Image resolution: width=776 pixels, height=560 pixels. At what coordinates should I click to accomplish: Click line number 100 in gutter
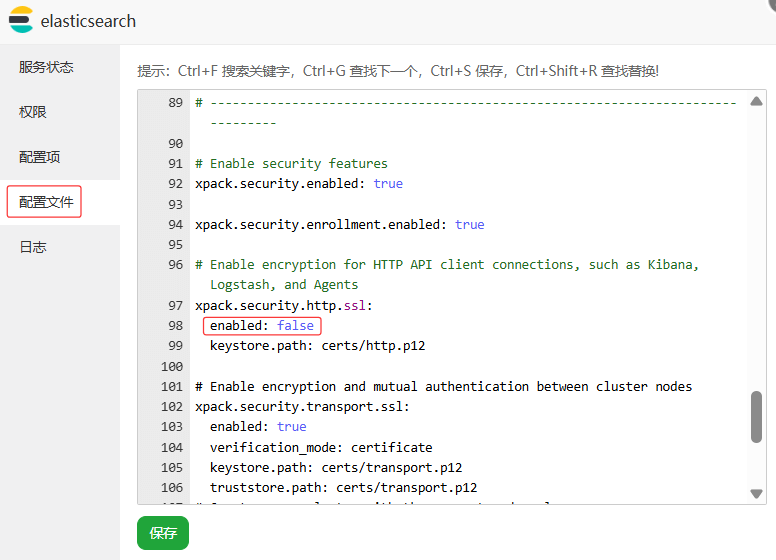(171, 367)
